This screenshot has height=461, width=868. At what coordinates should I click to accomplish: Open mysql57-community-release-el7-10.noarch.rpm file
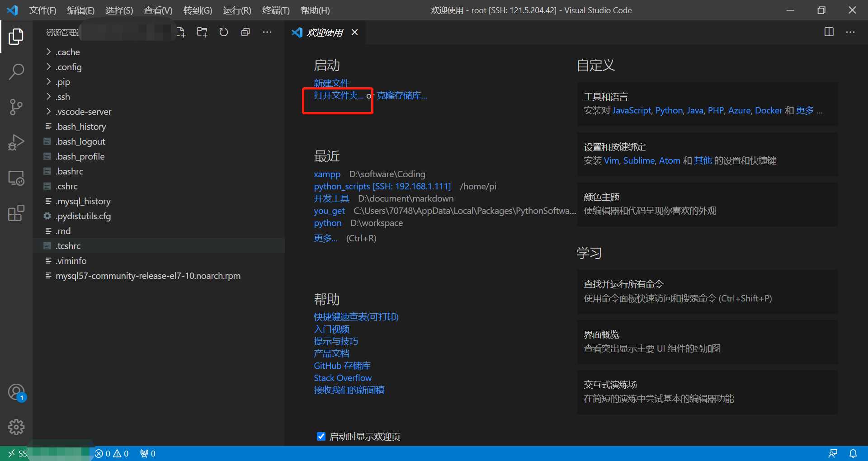click(158, 276)
